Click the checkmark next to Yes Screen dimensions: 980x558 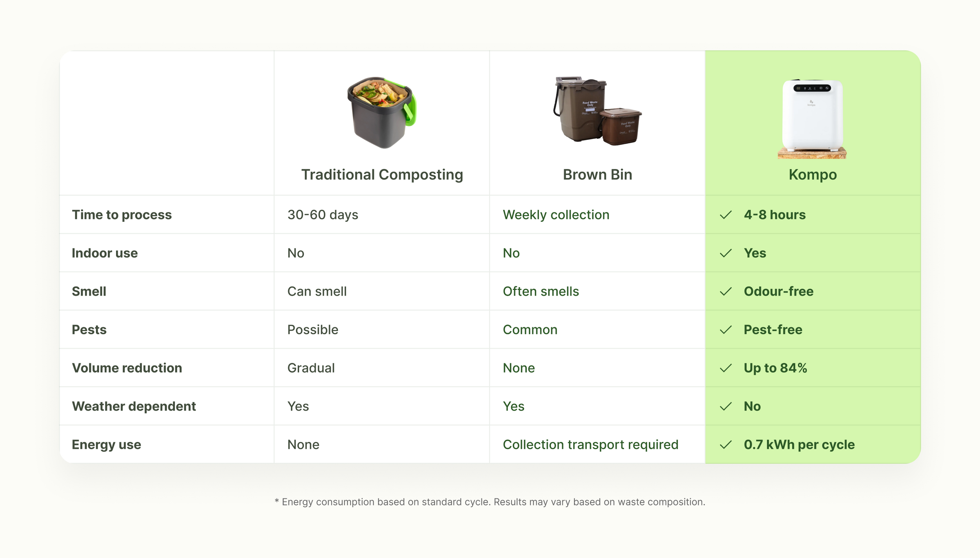[726, 253]
